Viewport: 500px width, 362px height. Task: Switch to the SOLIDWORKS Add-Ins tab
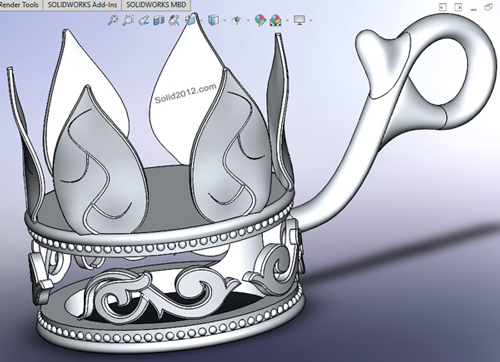[82, 5]
